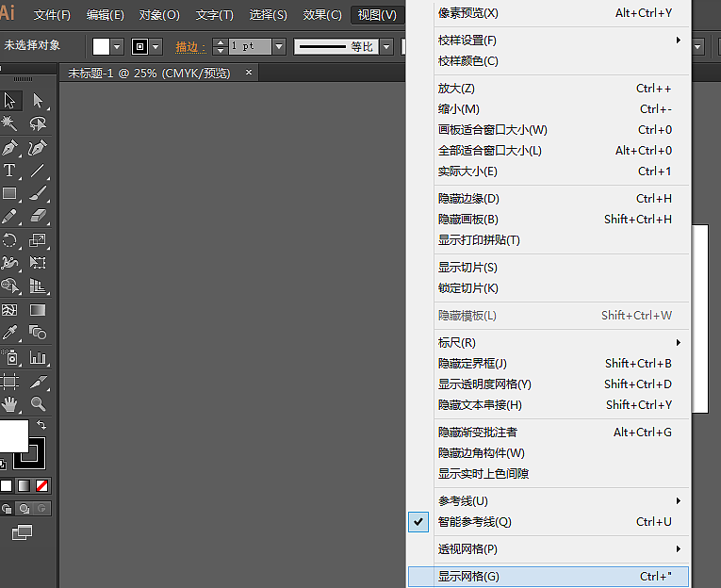Expand the 校样设置(F) submenu
721x588 pixels.
(549, 41)
